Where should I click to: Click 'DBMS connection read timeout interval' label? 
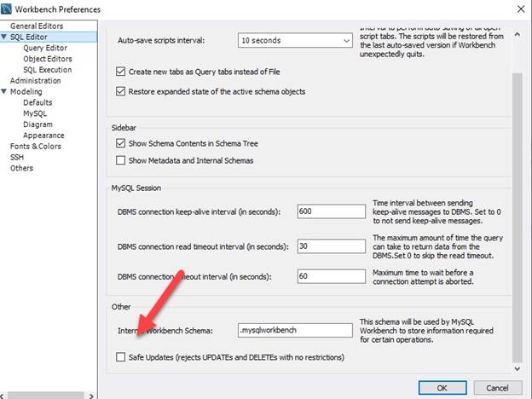tap(203, 246)
